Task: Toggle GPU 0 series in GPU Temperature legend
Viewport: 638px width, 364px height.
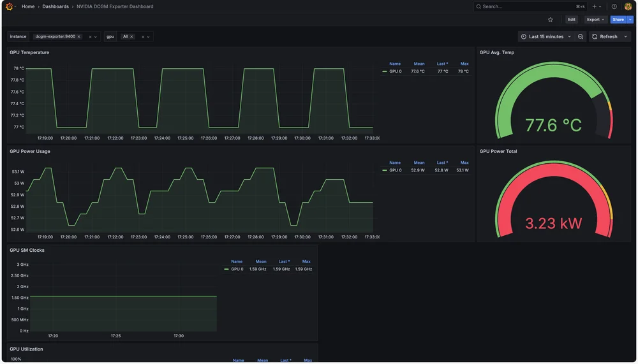Action: (395, 71)
